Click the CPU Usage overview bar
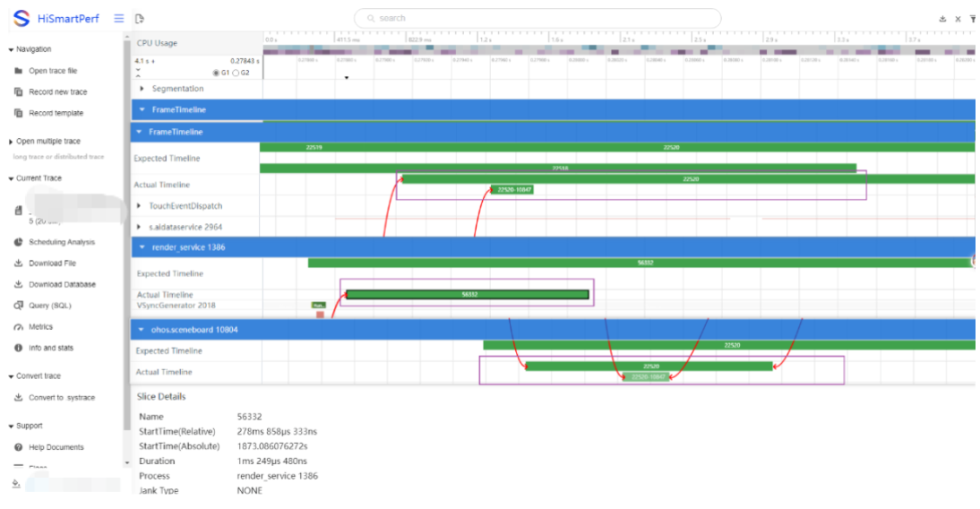The image size is (980, 509). (619, 51)
